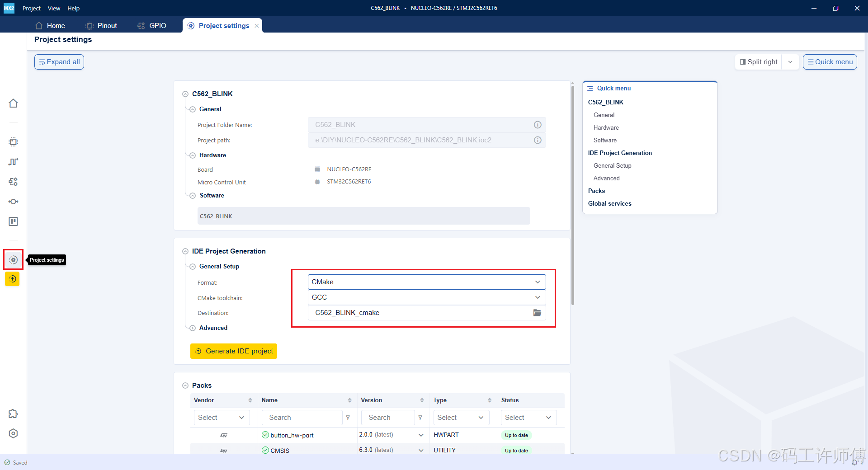Screen dimensions: 868x470
Task: Open the Pinout chip icon in sidebar
Action: click(13, 142)
